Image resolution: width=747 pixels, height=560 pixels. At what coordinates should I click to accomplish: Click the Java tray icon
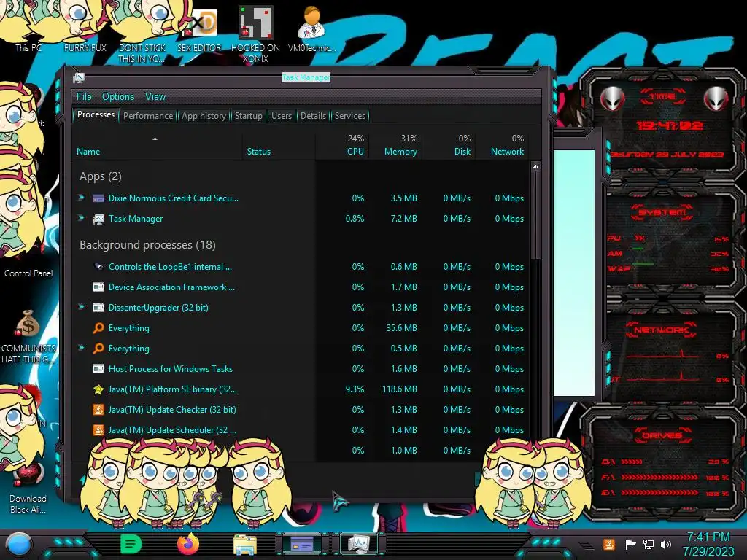tap(609, 544)
